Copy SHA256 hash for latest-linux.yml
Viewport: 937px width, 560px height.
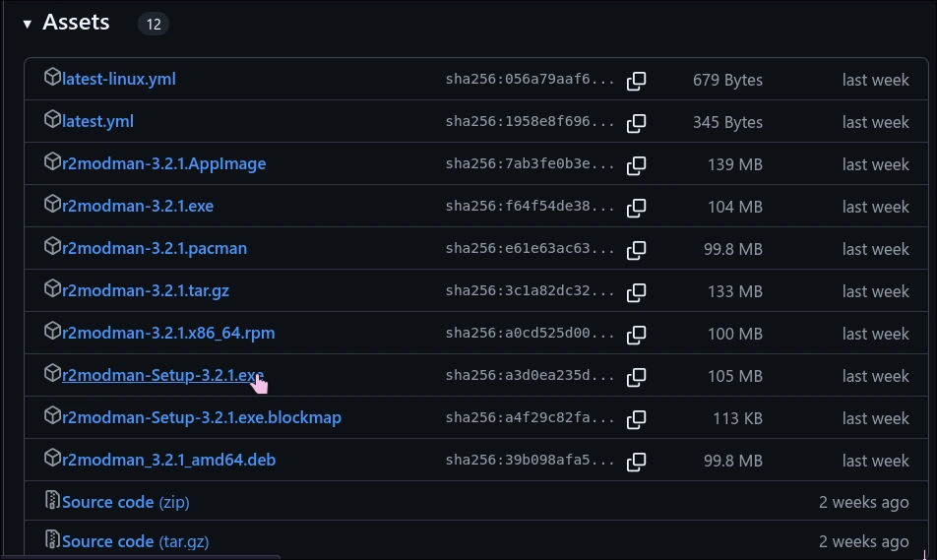point(637,81)
